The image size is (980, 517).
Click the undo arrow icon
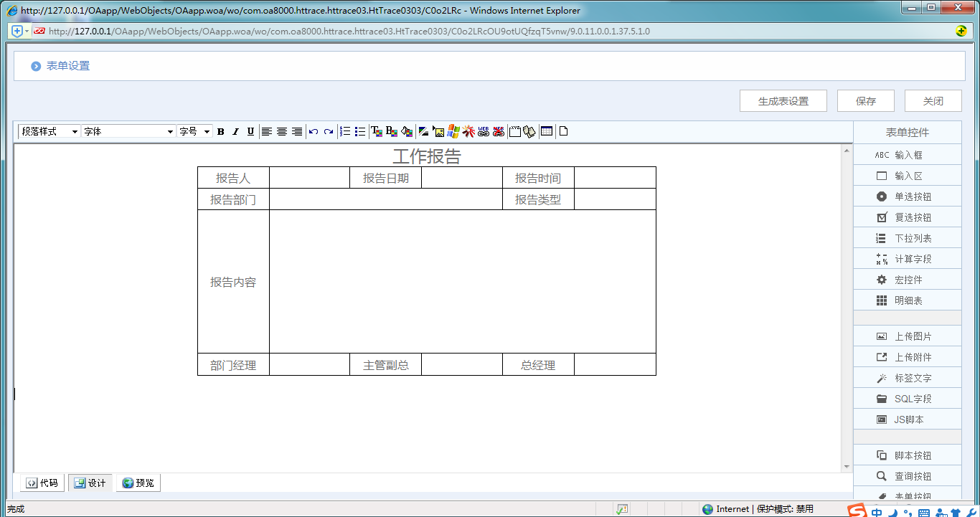(x=314, y=132)
